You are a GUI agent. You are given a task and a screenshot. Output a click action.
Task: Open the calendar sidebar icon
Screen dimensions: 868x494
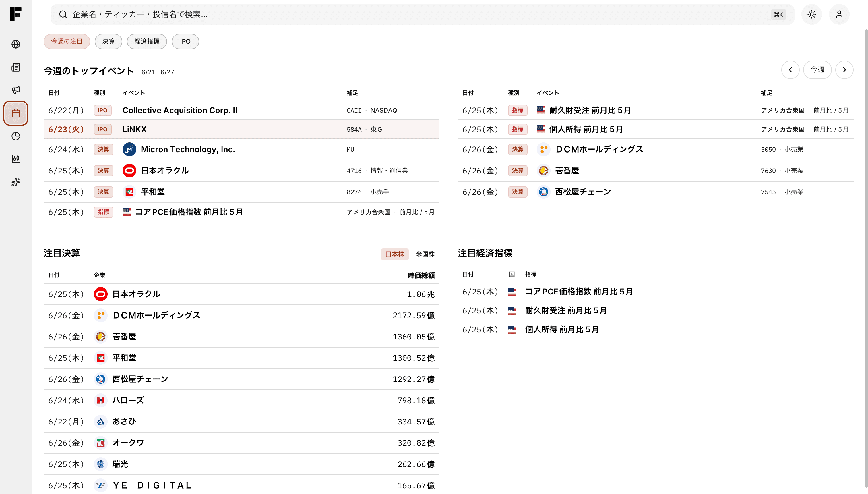(x=15, y=113)
